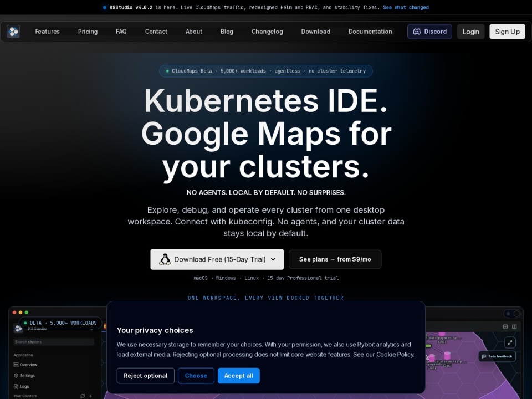Open the 'See what changed' announcement link
Image resolution: width=532 pixels, height=399 pixels.
406,7
